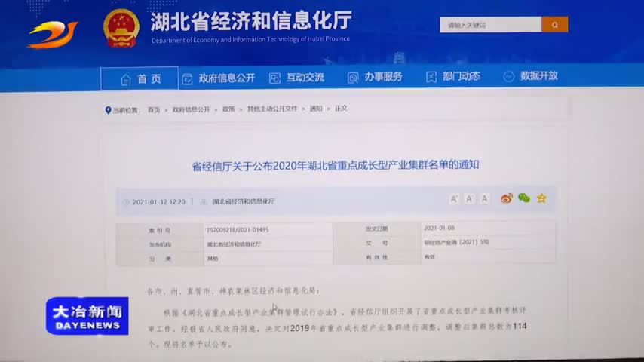Image resolution: width=644 pixels, height=362 pixels.
Task: Go to 政策 in the breadcrumb
Action: 228,109
